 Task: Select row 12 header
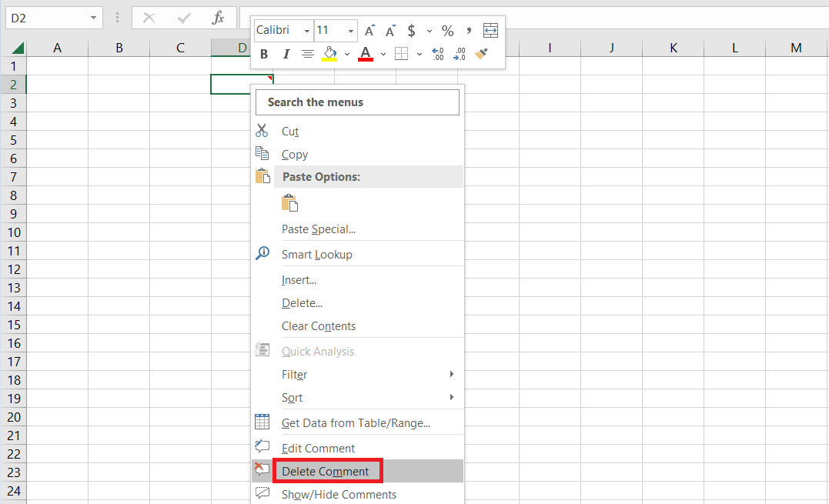pos(13,269)
